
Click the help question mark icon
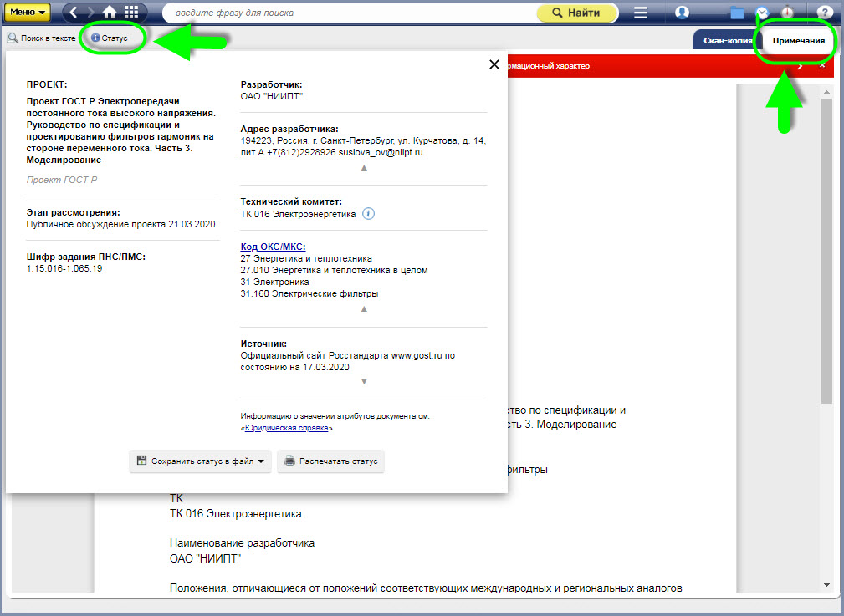click(x=823, y=13)
